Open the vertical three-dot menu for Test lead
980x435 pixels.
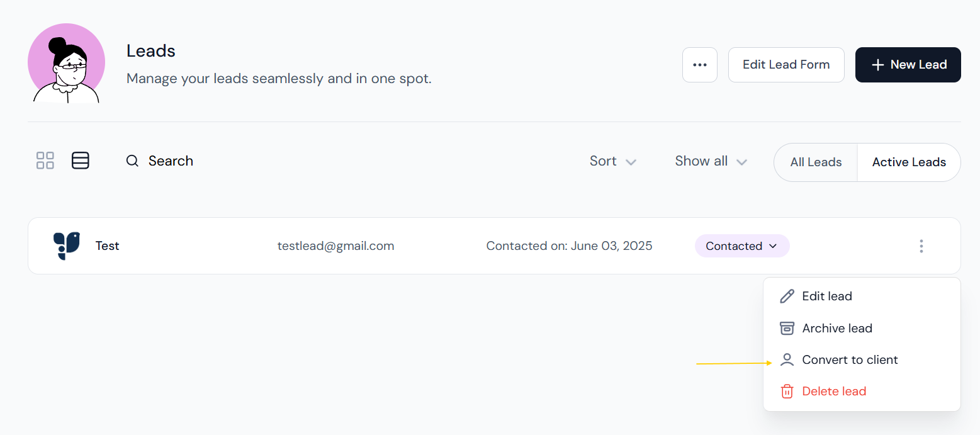click(921, 246)
